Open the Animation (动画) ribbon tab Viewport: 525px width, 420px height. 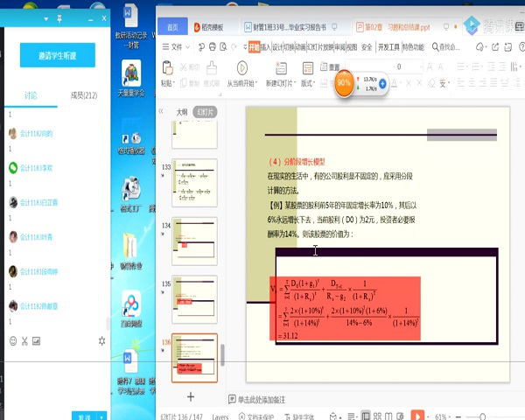click(x=300, y=47)
